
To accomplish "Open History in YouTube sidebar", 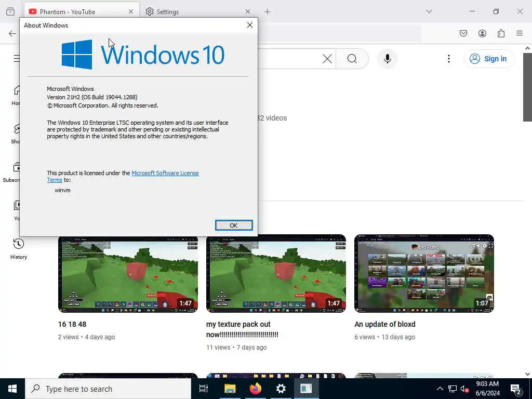I will tap(19, 249).
